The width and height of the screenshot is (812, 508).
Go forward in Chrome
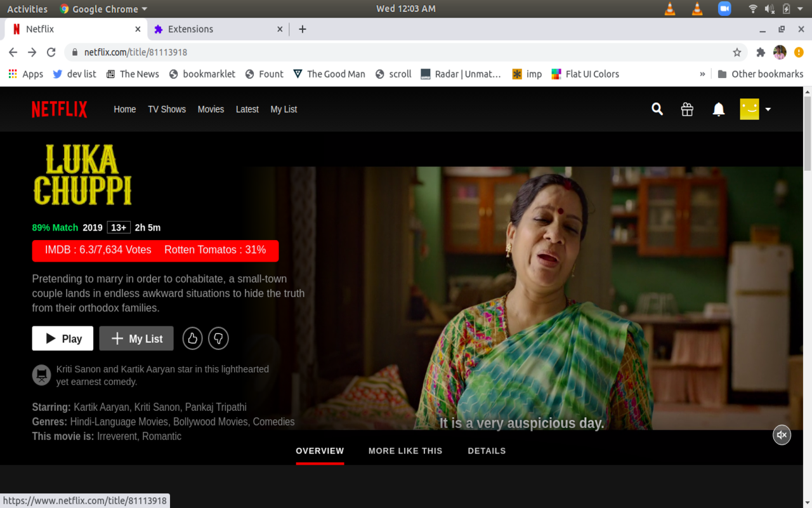coord(32,52)
